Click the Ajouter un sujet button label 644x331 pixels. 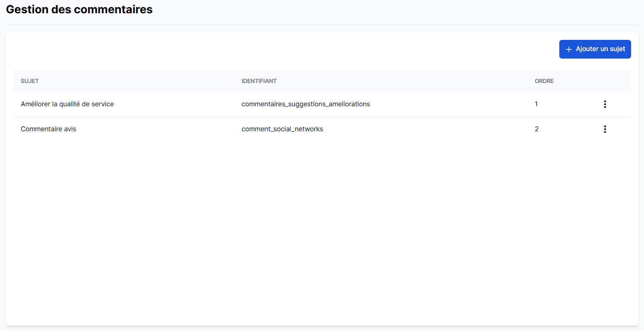pos(600,49)
